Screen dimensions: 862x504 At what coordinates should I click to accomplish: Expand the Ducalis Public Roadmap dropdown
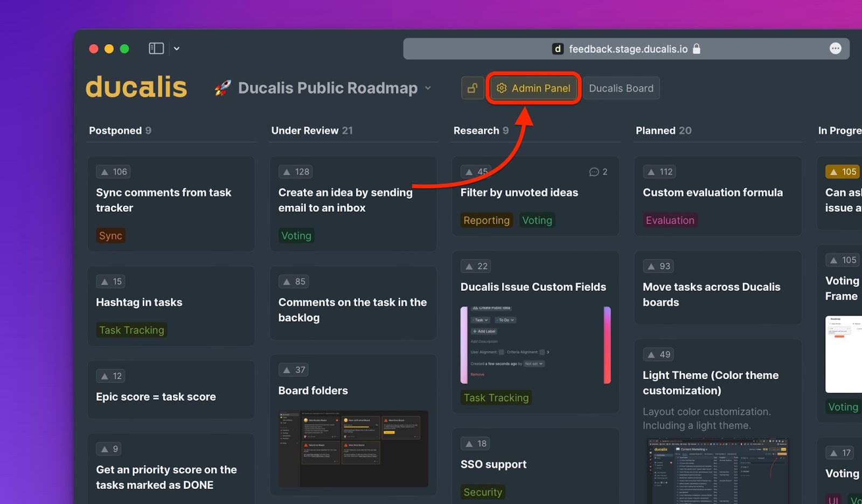tap(428, 88)
